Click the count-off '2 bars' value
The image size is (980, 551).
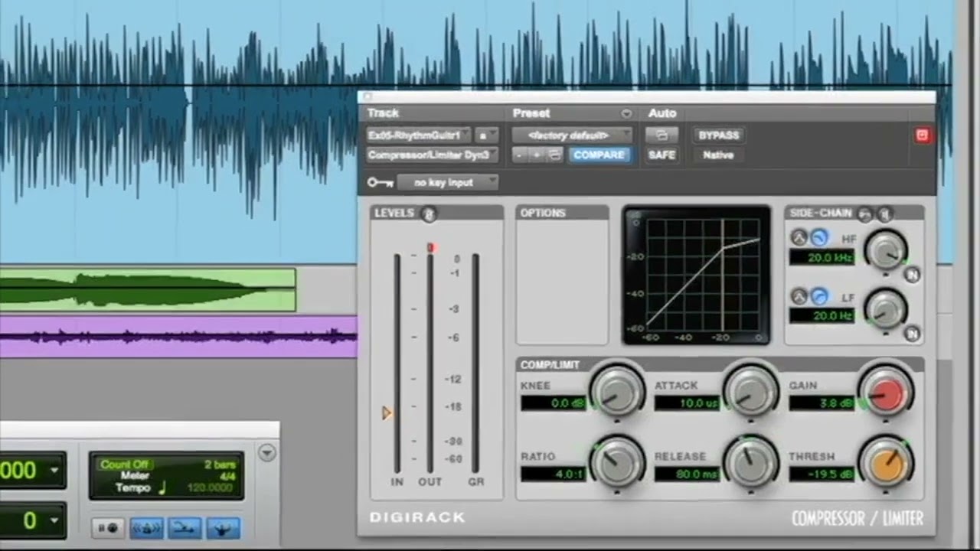219,465
